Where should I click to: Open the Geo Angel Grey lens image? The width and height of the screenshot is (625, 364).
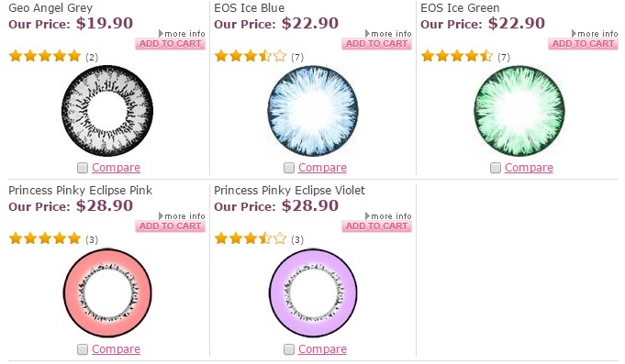[107, 111]
